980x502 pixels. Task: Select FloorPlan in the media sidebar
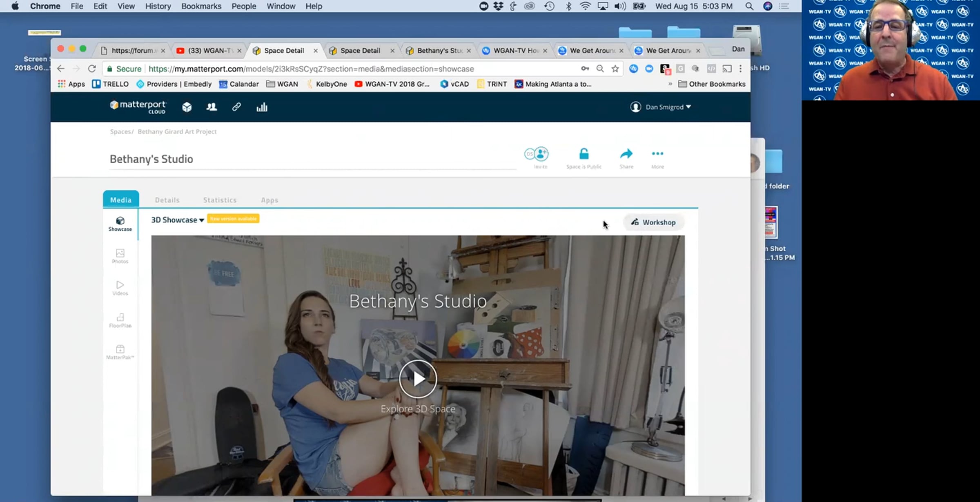pos(120,320)
